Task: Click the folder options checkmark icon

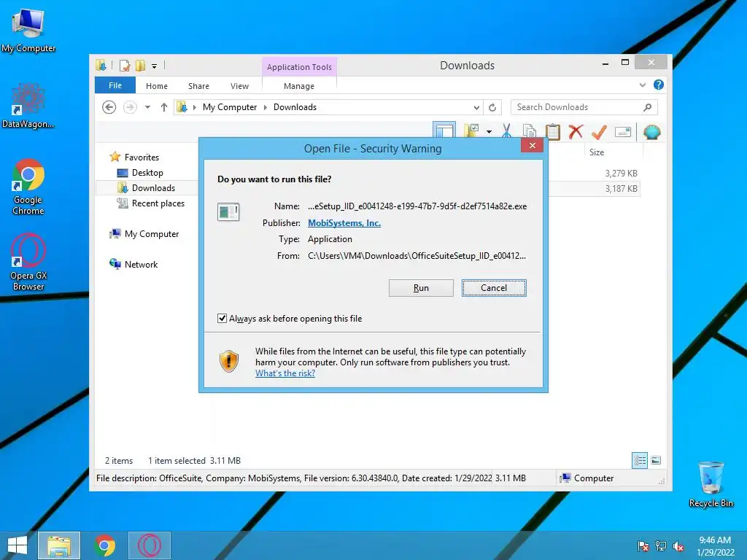Action: click(x=471, y=131)
